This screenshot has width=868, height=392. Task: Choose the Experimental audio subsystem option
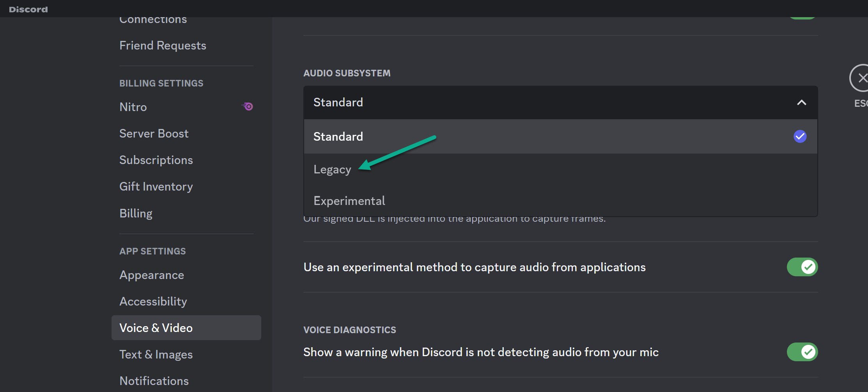[x=560, y=201]
